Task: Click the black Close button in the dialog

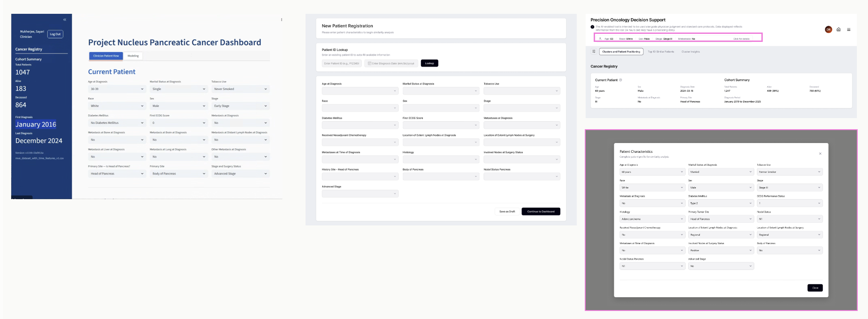Action: [x=815, y=288]
